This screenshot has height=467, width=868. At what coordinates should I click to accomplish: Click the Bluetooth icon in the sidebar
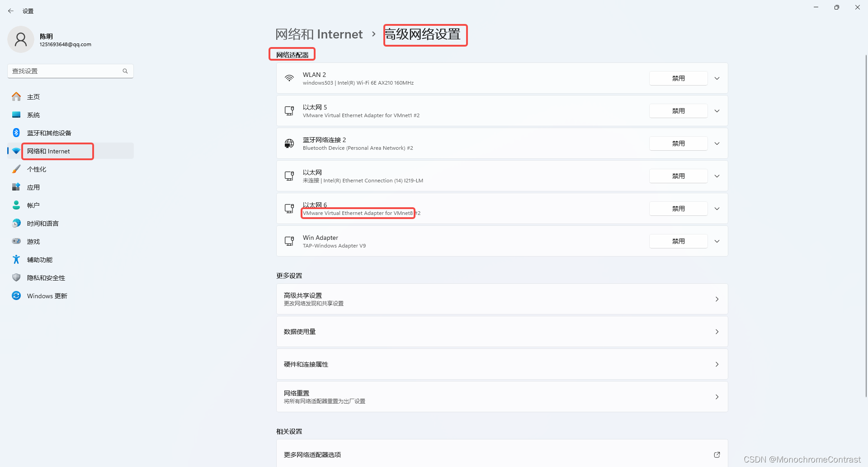tap(16, 133)
